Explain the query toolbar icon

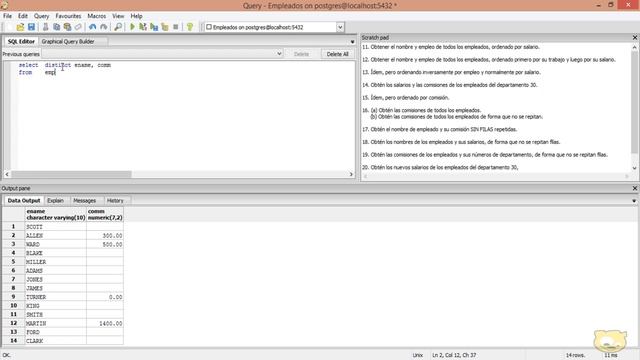[165, 27]
